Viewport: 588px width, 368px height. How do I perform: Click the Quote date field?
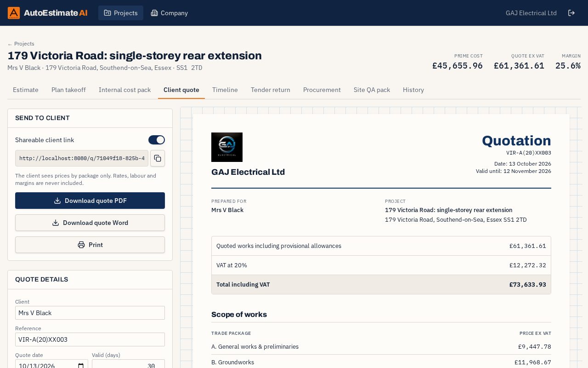tap(51, 364)
